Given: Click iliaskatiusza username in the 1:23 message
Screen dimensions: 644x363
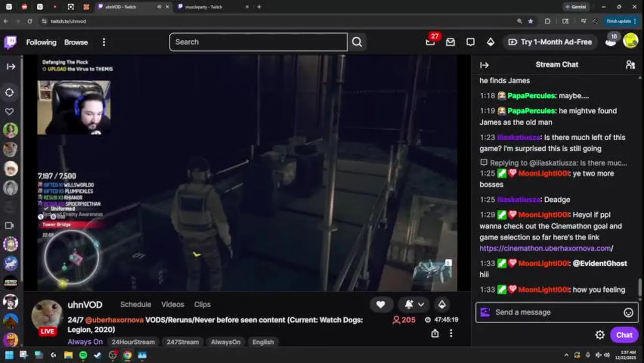Looking at the screenshot, I should click(x=518, y=137).
